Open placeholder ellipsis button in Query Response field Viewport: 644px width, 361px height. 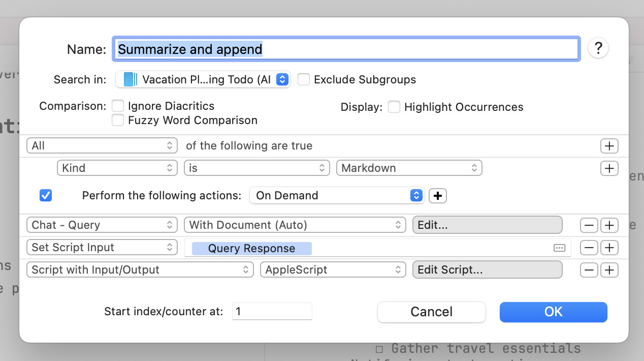coord(559,248)
